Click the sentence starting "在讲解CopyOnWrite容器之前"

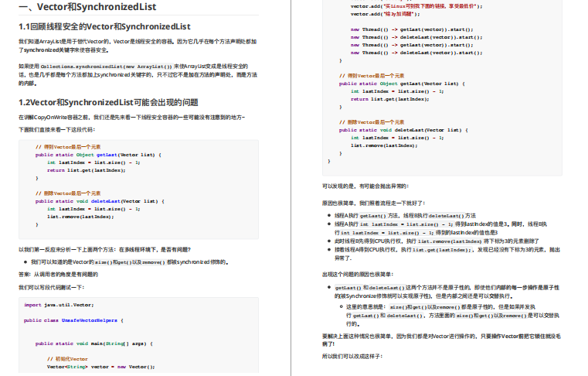click(x=131, y=117)
